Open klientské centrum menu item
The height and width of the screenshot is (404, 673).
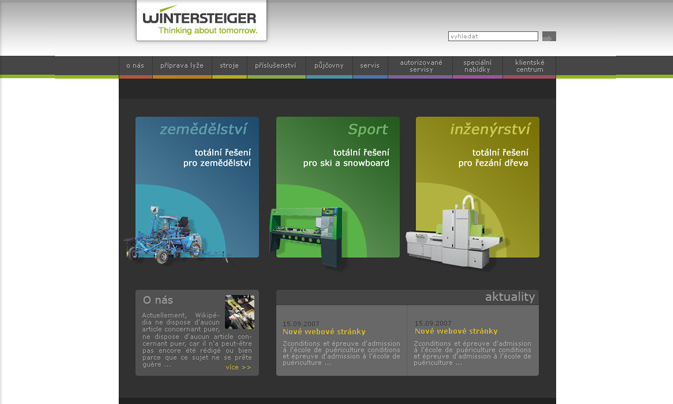pos(529,66)
